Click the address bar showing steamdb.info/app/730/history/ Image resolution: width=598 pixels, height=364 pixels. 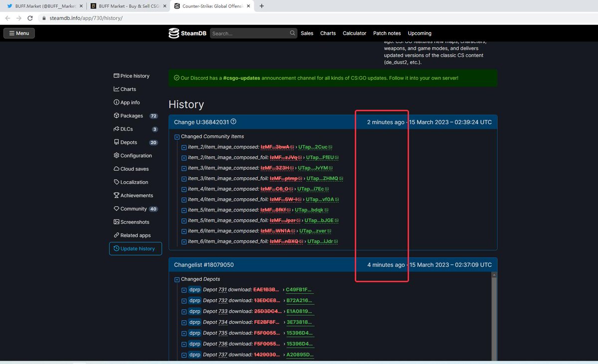coord(86,18)
